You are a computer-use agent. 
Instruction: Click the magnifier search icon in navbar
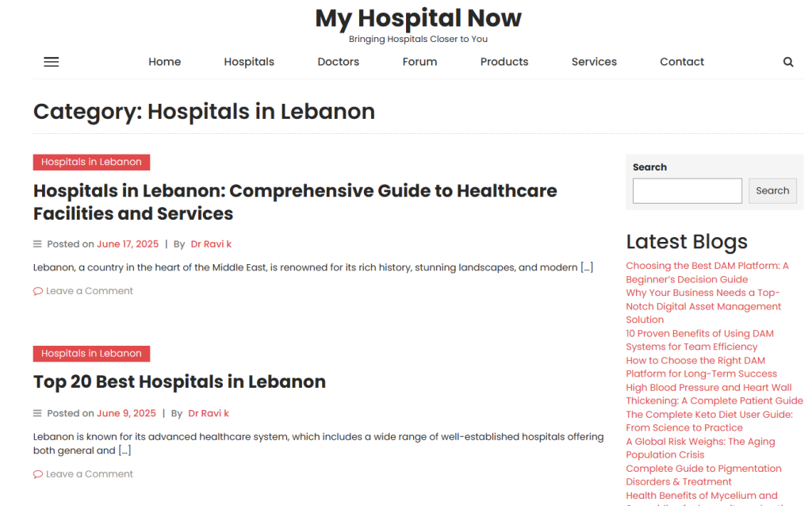click(787, 62)
